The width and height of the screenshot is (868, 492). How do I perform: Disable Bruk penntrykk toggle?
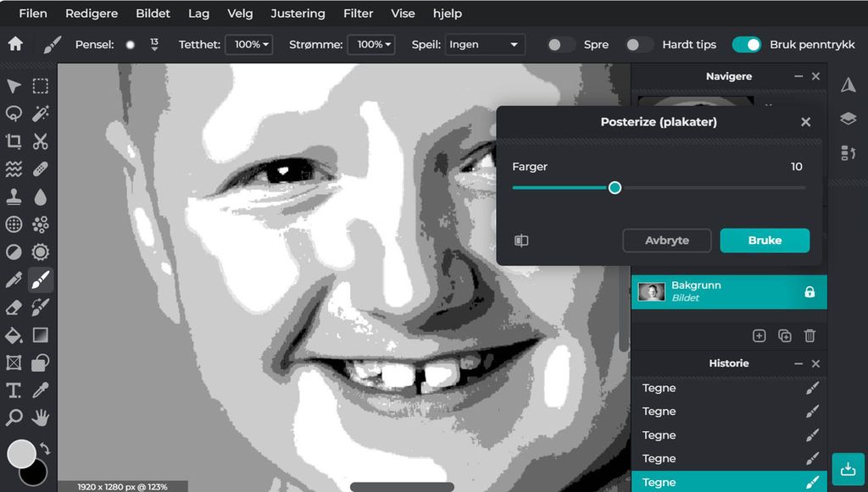point(747,44)
